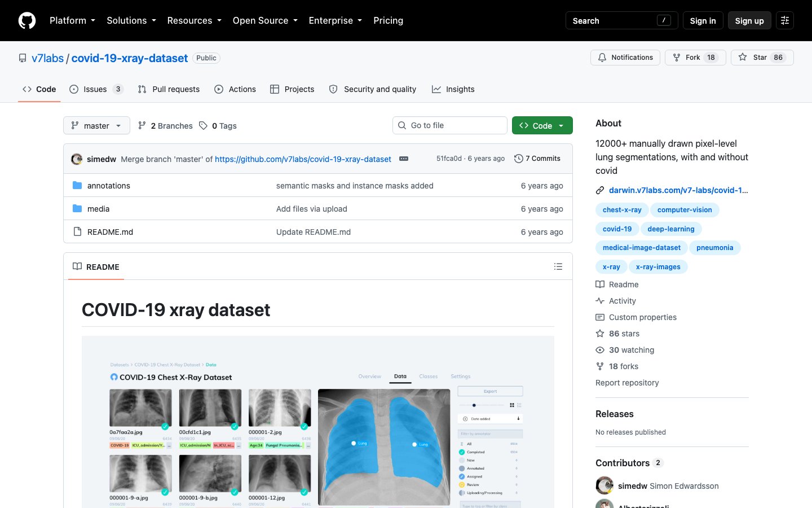
Task: Open the covid-19-xray-dataset repository link
Action: [x=130, y=58]
